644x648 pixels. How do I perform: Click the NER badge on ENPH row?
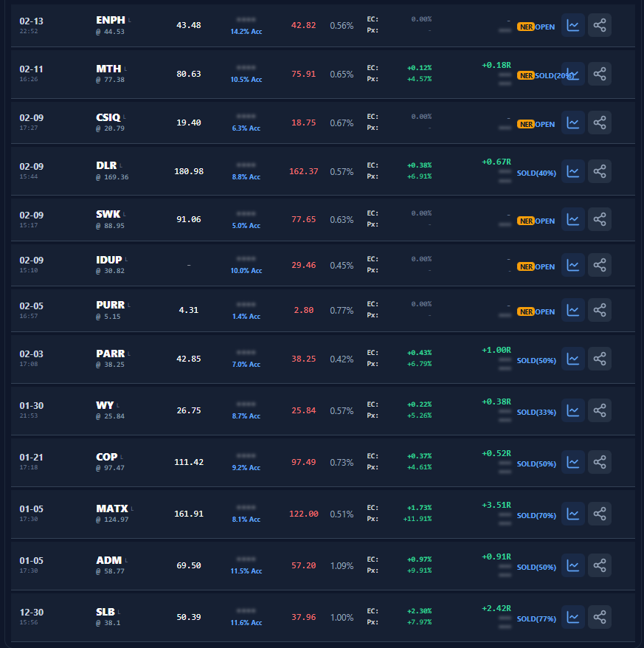526,27
